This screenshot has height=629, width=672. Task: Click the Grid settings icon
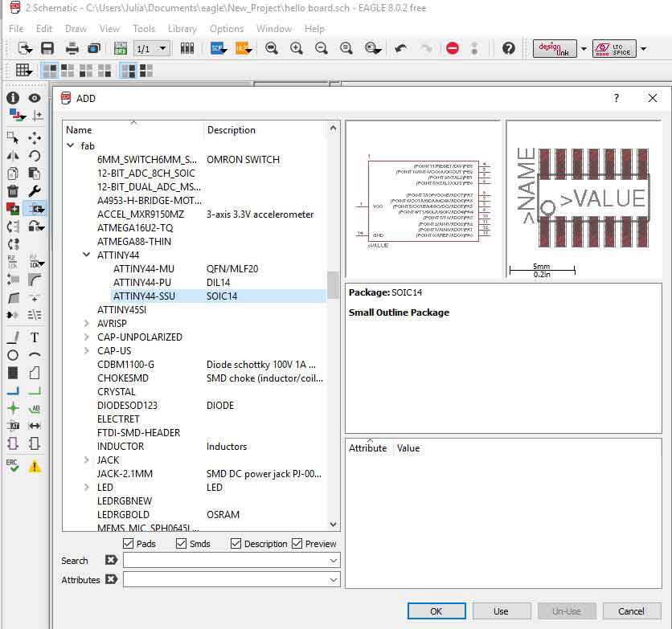[23, 70]
